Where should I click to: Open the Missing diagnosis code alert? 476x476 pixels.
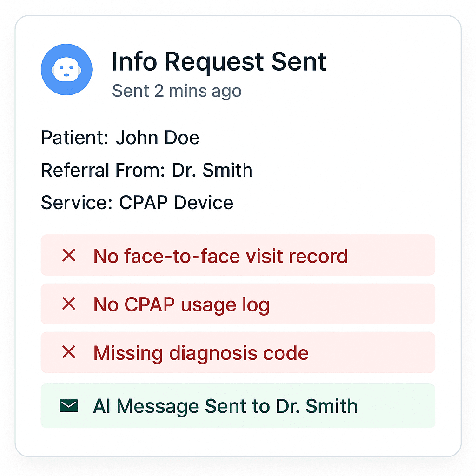coord(238,352)
